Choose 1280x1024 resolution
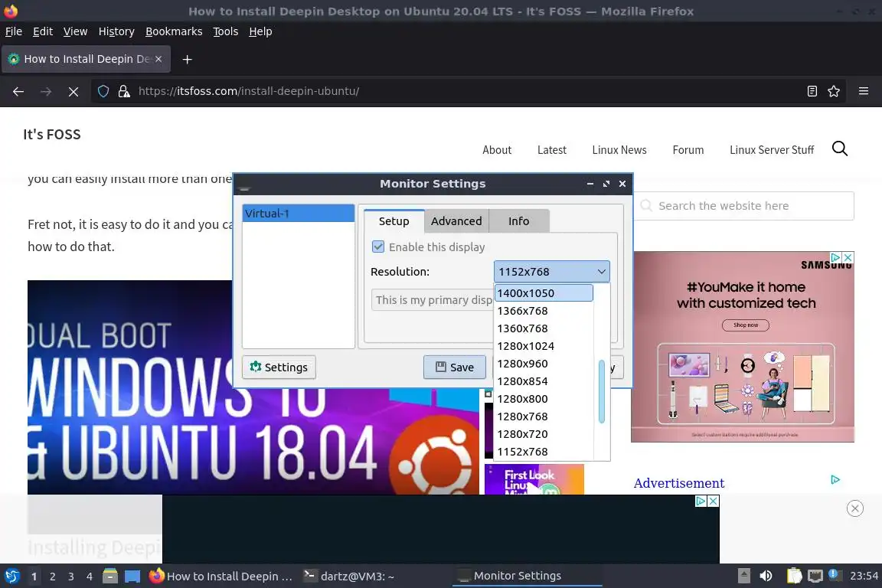 (544, 345)
